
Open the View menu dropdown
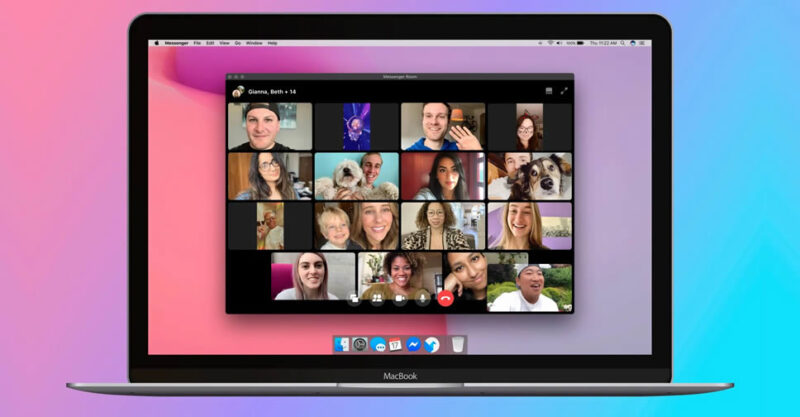tap(224, 43)
